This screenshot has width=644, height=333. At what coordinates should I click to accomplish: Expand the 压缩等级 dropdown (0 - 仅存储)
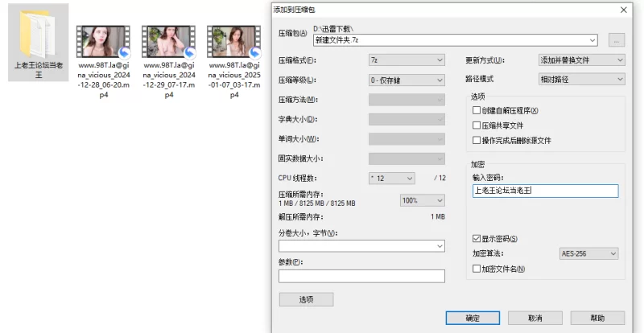click(407, 80)
